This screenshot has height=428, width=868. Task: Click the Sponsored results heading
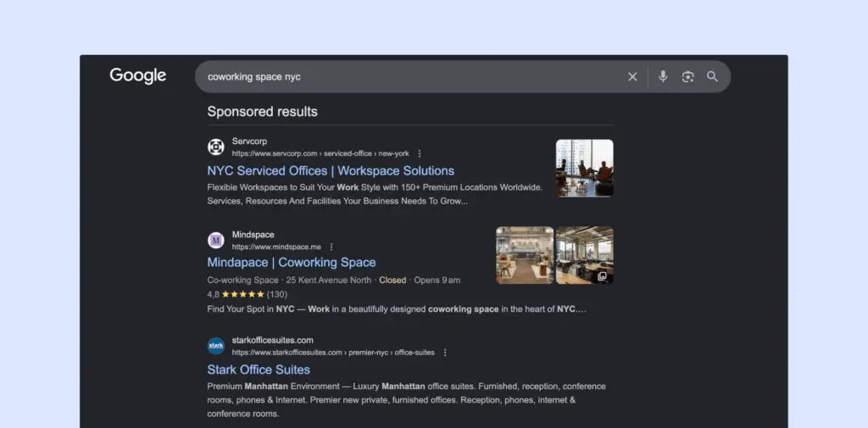(263, 111)
